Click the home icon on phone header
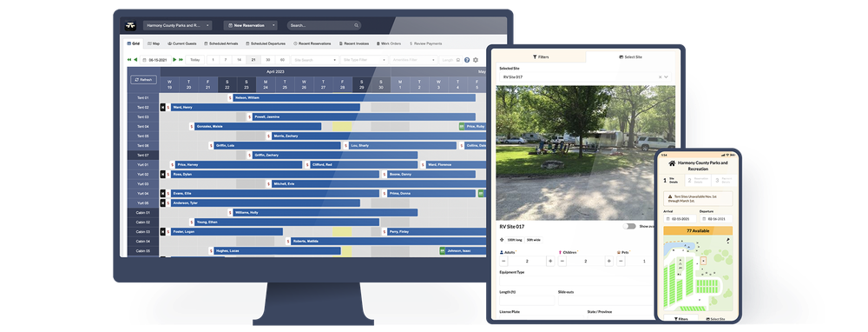This screenshot has height=332, width=868. click(672, 163)
